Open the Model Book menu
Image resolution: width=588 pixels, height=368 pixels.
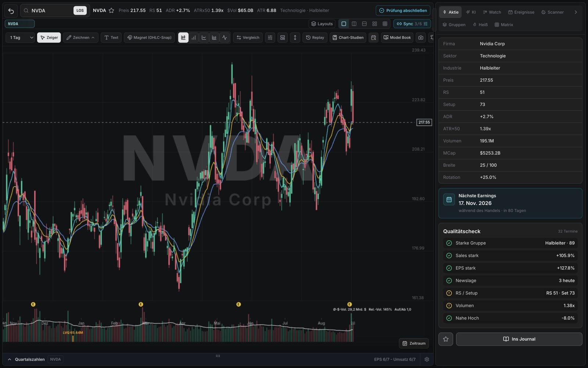pos(397,38)
